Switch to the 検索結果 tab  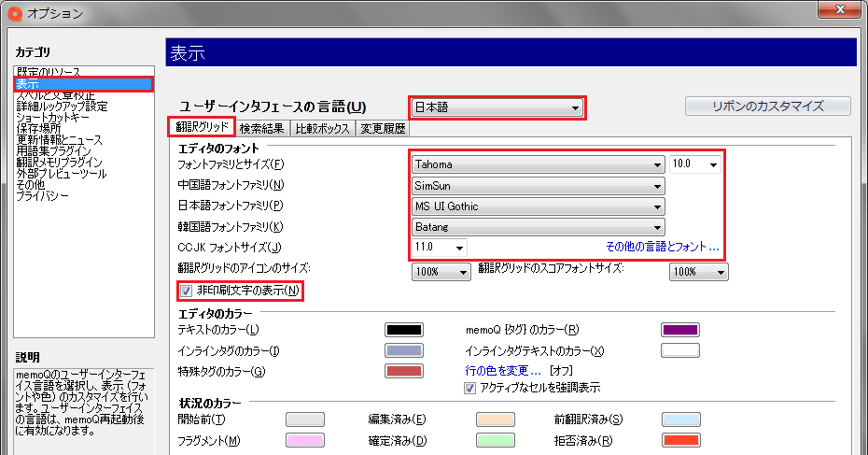pyautogui.click(x=261, y=129)
